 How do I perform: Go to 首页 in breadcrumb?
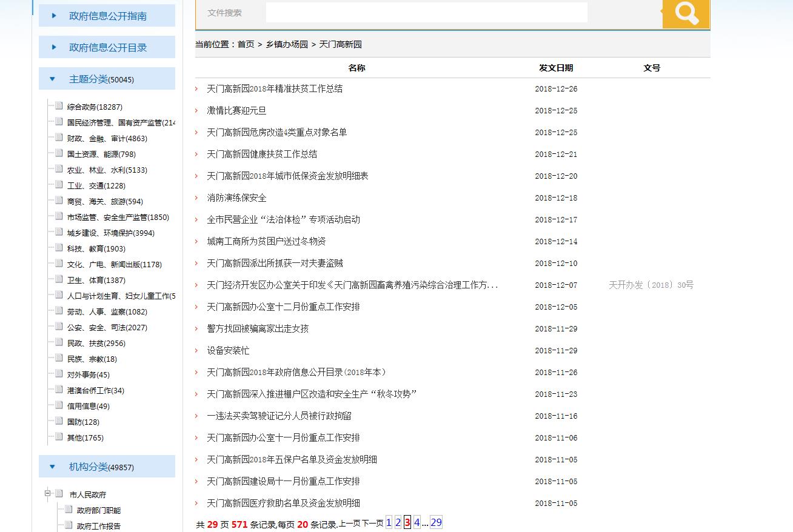246,44
